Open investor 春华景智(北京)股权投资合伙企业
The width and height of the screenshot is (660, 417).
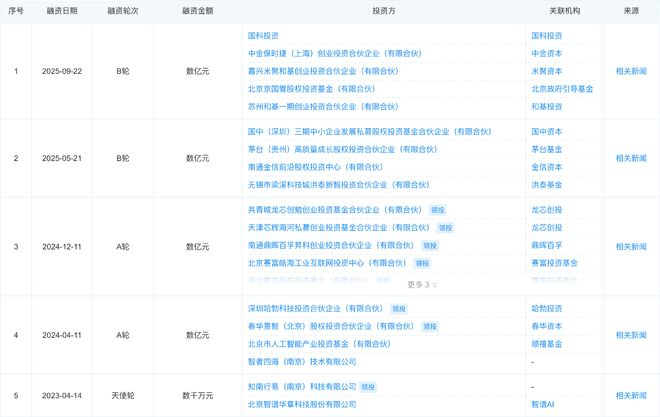(x=331, y=326)
